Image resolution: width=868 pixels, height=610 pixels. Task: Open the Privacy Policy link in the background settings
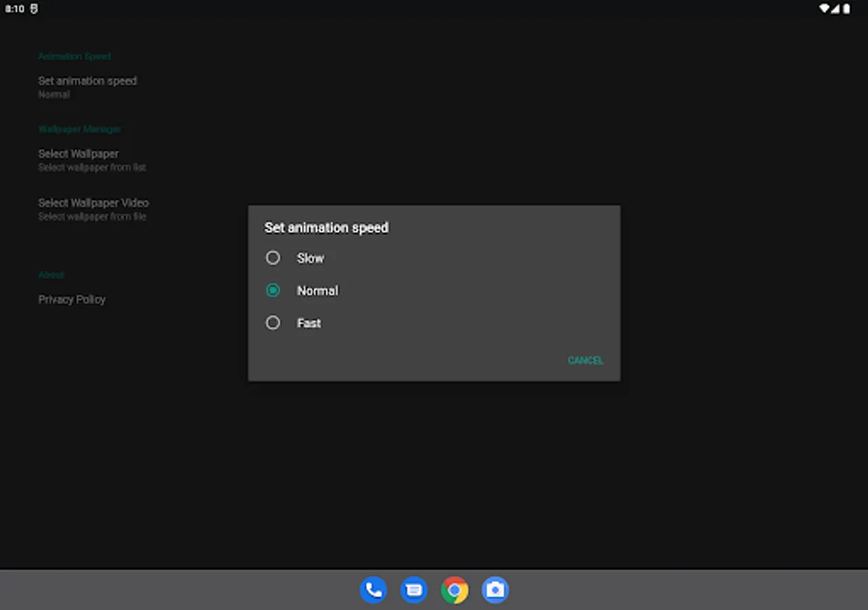(x=72, y=300)
